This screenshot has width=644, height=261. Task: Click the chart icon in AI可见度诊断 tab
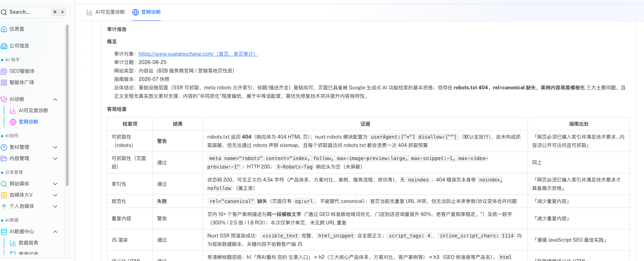coord(90,12)
